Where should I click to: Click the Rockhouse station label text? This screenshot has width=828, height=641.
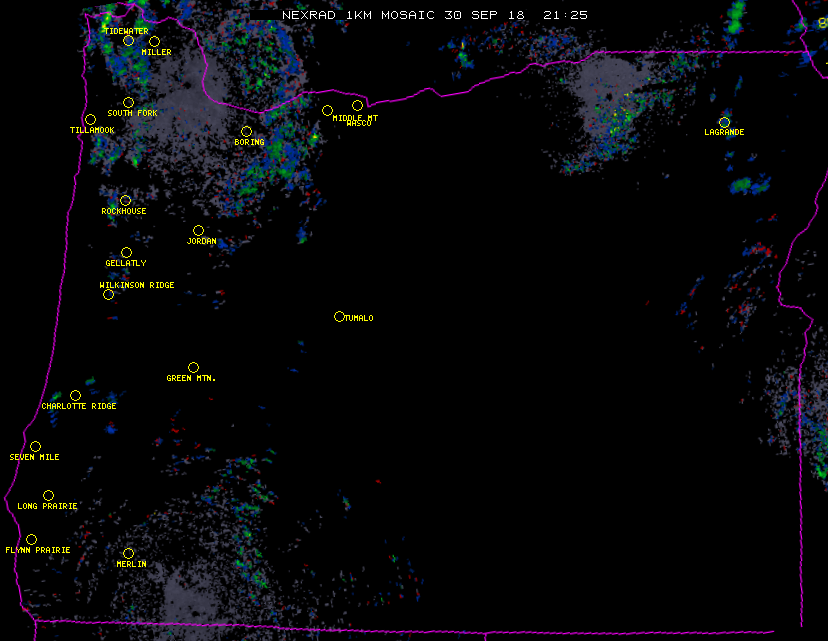tap(124, 212)
